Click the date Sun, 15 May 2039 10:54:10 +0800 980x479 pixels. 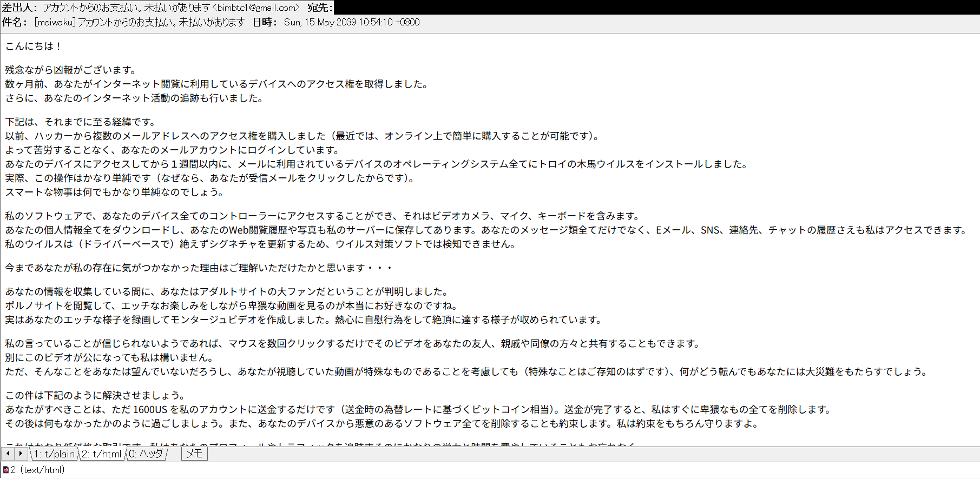click(352, 22)
